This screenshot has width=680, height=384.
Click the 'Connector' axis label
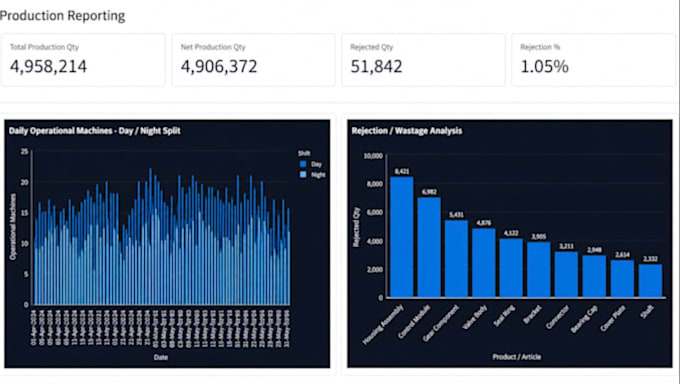click(558, 316)
